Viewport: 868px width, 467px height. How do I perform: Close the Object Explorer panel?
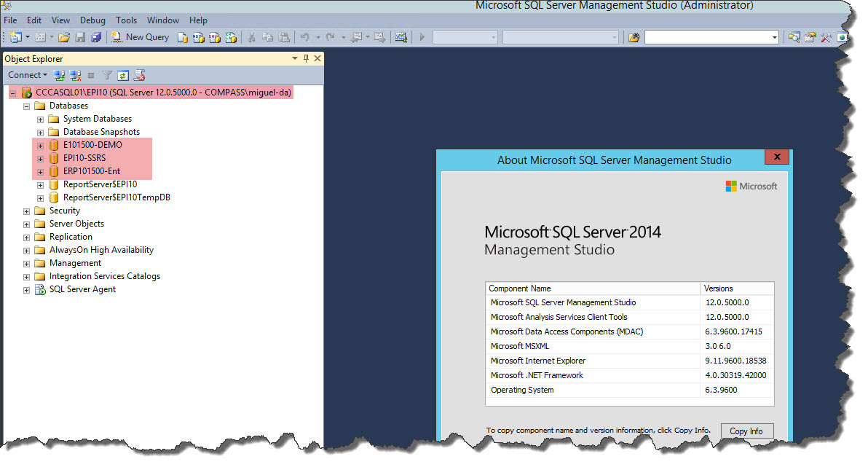[317, 58]
